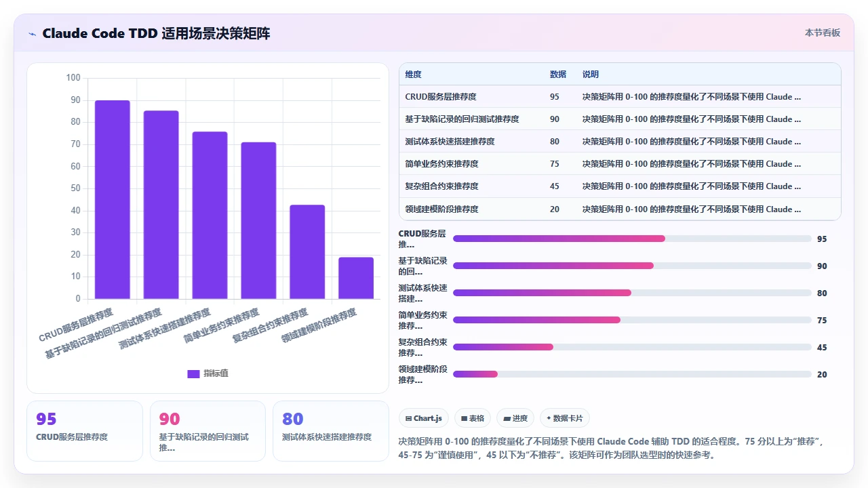Open the 90 基于缺陷记录的回归测试 stat card
868x488 pixels.
point(208,431)
